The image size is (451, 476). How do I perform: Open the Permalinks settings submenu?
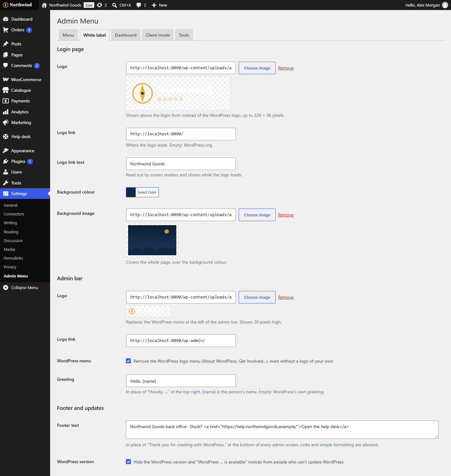(x=13, y=258)
